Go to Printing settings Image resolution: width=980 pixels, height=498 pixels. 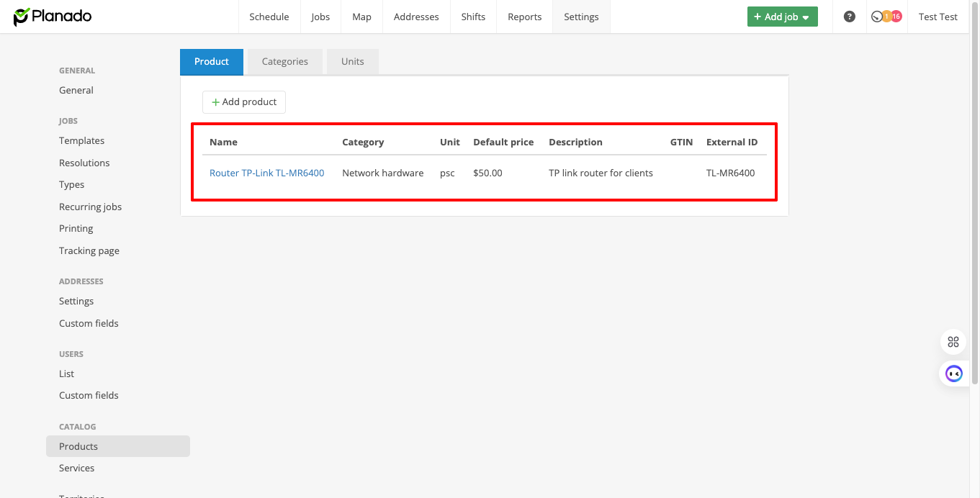[x=76, y=228]
